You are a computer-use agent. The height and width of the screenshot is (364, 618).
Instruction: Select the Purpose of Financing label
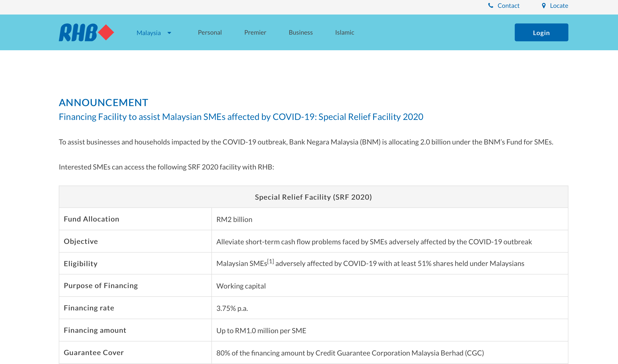coord(101,286)
